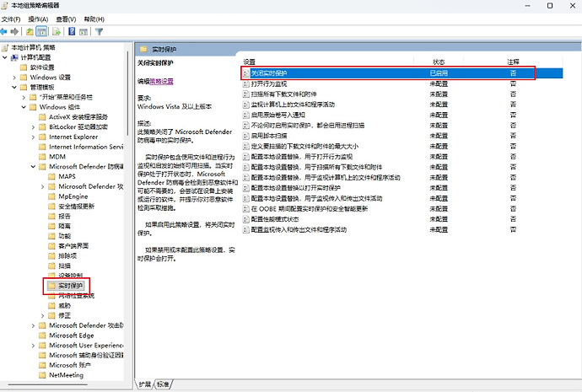Screen dimensions: 582x392
Task: Select 配置本地设置替换以打开实时保护 policy
Action: [295, 188]
